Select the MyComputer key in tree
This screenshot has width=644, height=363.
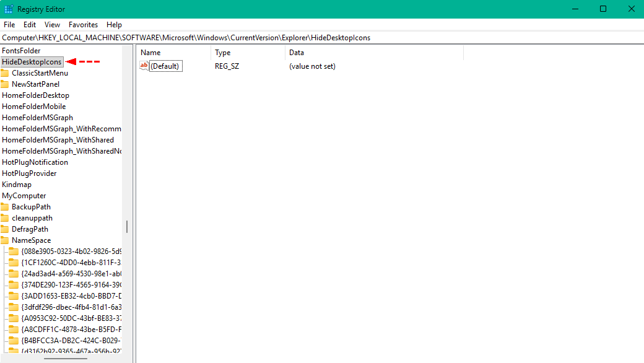coord(24,196)
